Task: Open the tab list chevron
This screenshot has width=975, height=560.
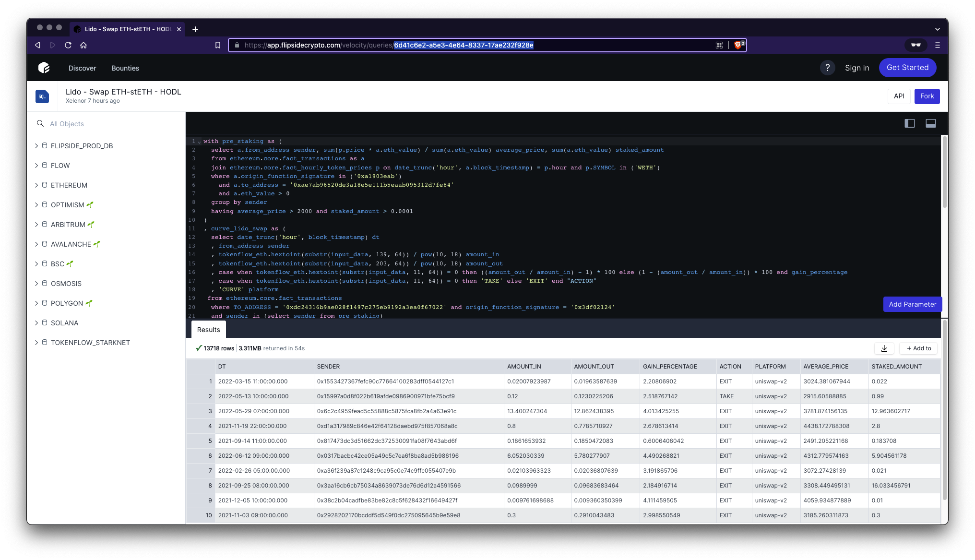Action: [x=938, y=29]
